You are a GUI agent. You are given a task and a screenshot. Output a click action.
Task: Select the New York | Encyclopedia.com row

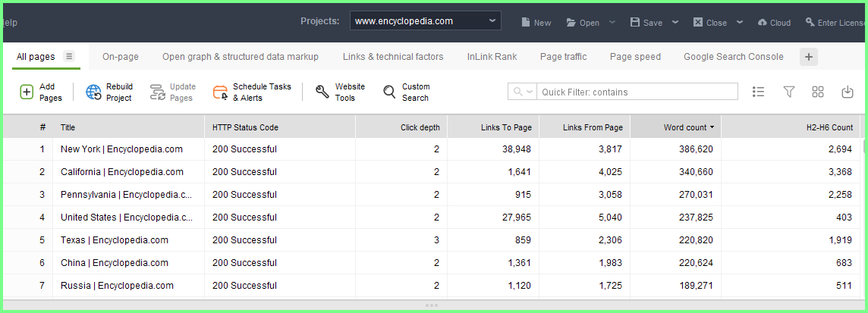point(432,149)
